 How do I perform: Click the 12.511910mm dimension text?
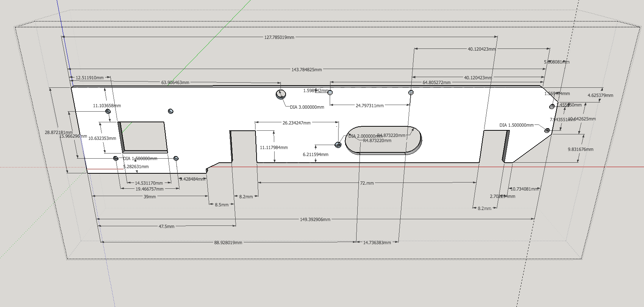tap(90, 78)
